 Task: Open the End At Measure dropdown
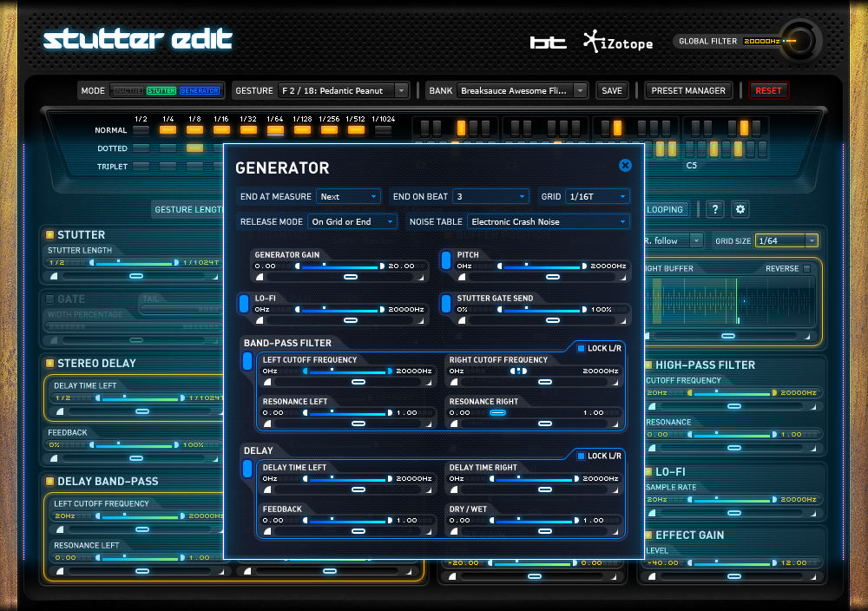pyautogui.click(x=348, y=197)
